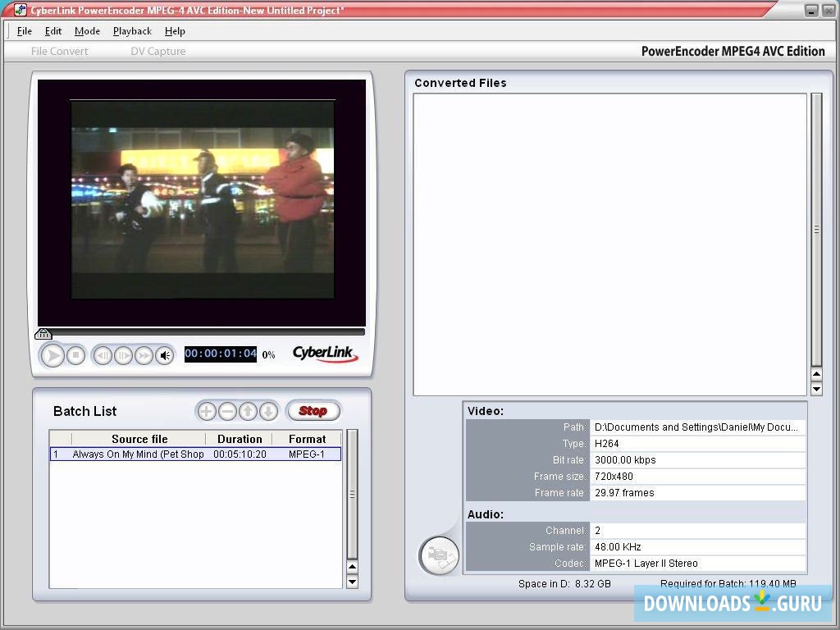Move batch item up in the list

(249, 411)
